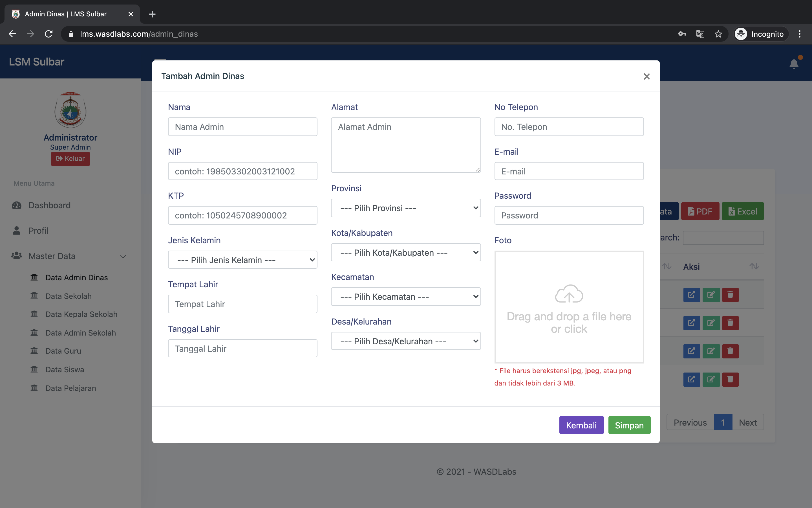Open Dashboard in the sidebar
Image resolution: width=812 pixels, height=508 pixels.
[49, 205]
